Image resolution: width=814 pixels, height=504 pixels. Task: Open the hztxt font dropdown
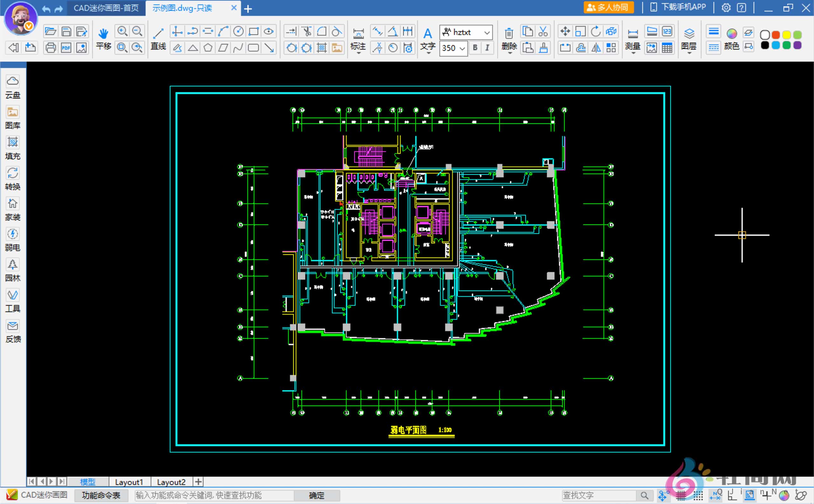(486, 33)
